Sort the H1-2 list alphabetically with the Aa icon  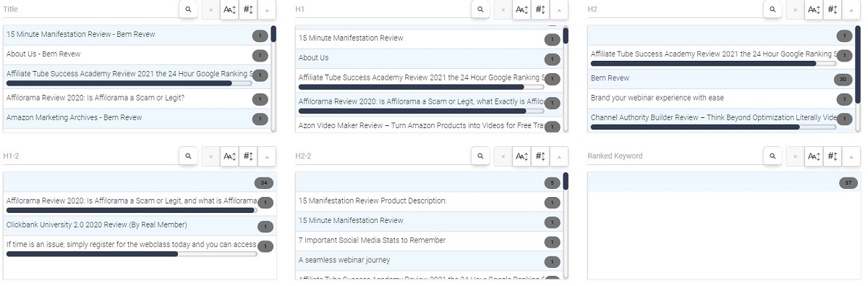click(x=229, y=156)
